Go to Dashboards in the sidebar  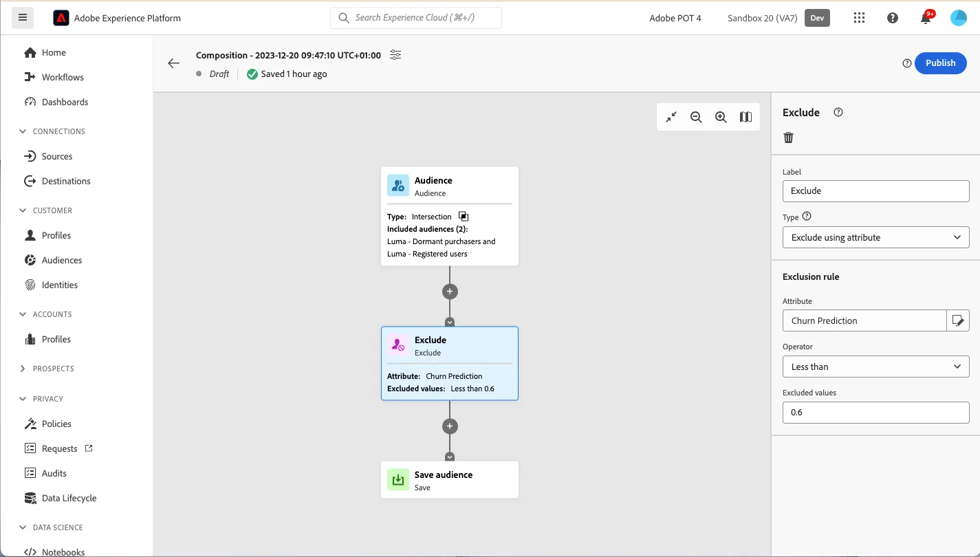pyautogui.click(x=56, y=102)
